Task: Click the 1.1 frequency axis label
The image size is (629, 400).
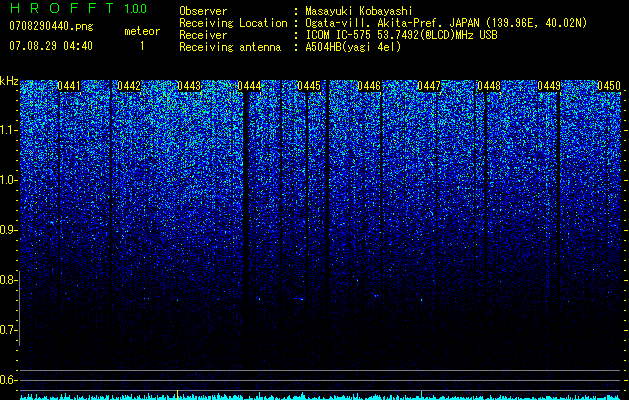Action: tap(8, 130)
